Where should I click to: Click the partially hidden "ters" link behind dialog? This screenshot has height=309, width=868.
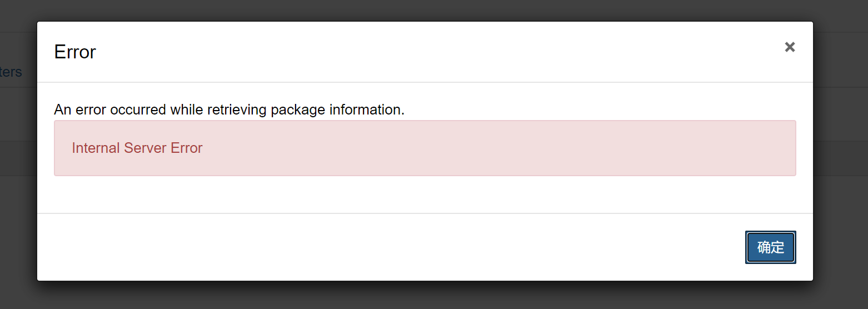click(11, 72)
